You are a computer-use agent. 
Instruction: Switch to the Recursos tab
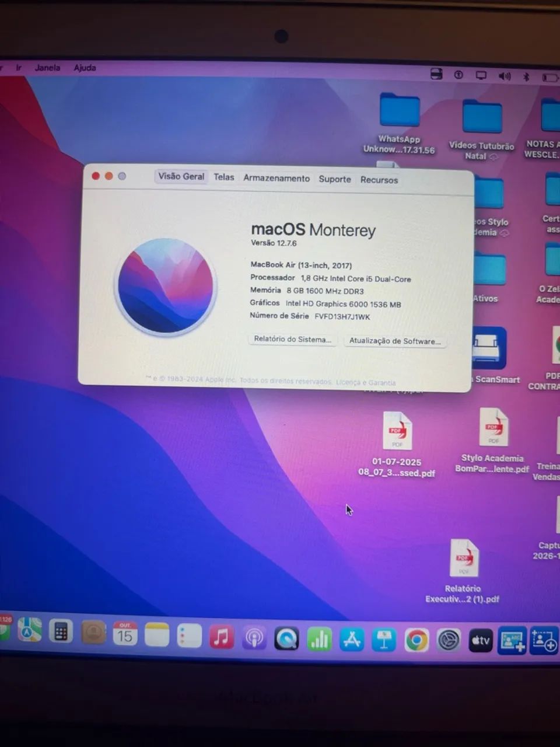click(379, 180)
